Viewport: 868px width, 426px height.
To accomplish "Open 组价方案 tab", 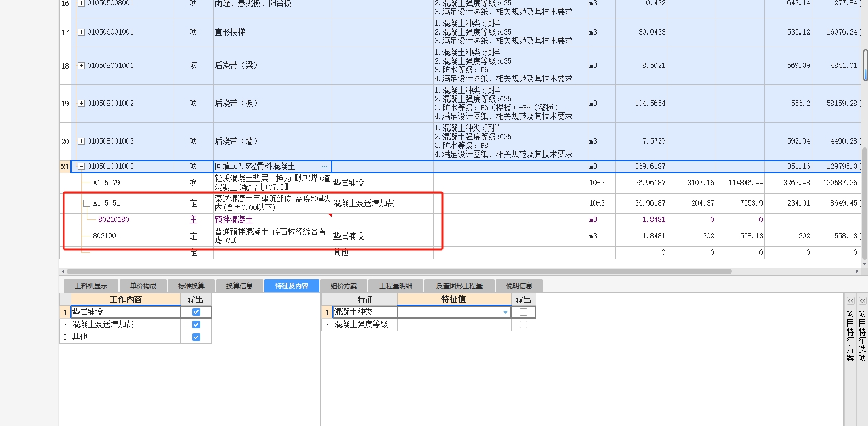I will (344, 286).
